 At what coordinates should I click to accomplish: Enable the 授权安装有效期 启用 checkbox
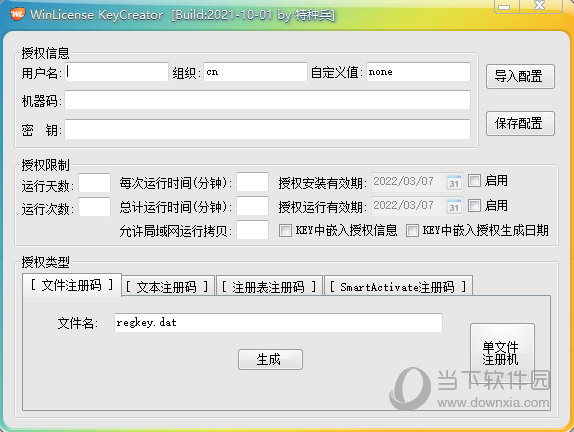[x=474, y=180]
